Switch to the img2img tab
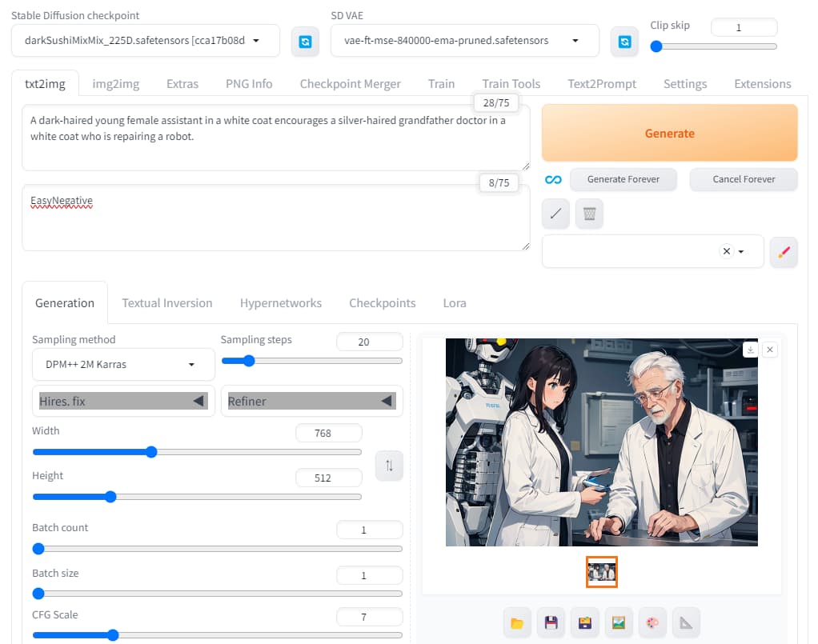 click(114, 84)
